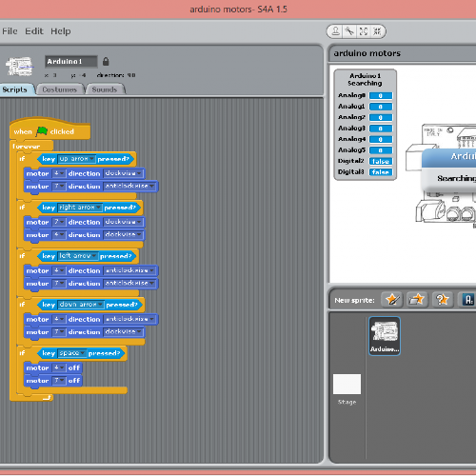Click the 'Arduino1 Searching' board title

pos(365,79)
